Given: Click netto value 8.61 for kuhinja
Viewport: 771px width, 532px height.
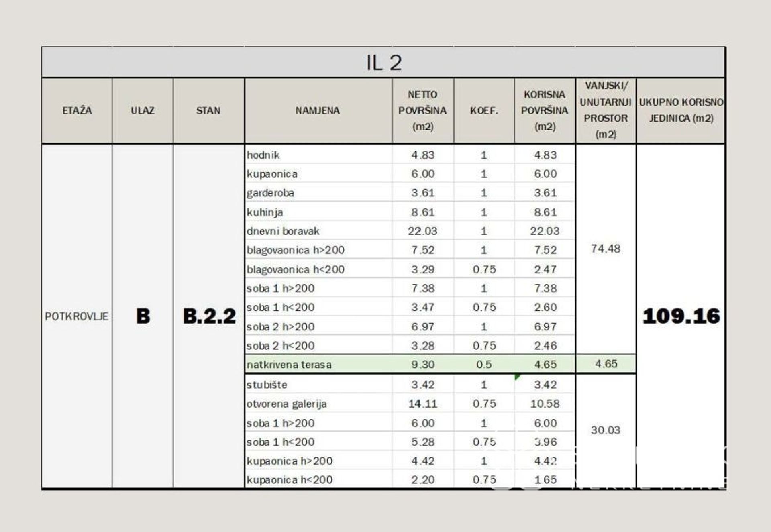Looking at the screenshot, I should click(422, 212).
